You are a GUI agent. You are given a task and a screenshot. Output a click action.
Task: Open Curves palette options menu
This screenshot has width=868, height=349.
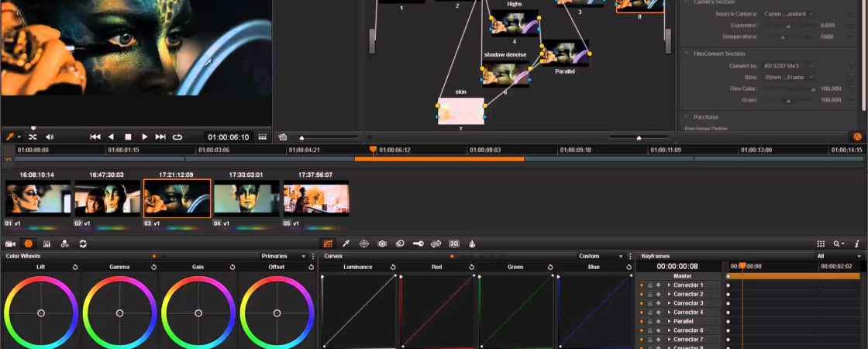pyautogui.click(x=630, y=257)
